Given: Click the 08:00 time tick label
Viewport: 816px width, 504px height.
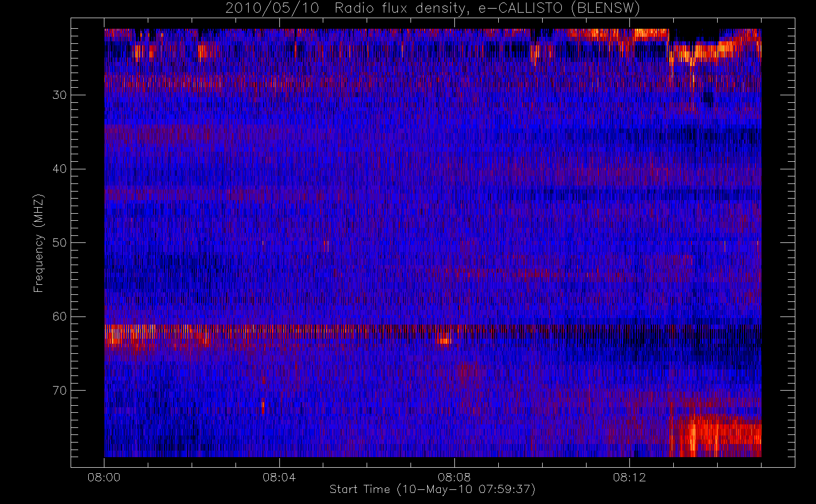Looking at the screenshot, I should point(104,477).
